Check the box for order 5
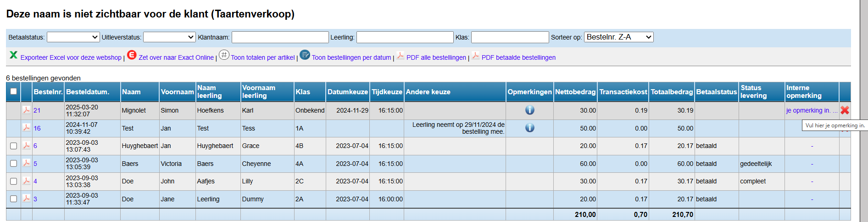Image resolution: width=868 pixels, height=222 pixels. 14,164
